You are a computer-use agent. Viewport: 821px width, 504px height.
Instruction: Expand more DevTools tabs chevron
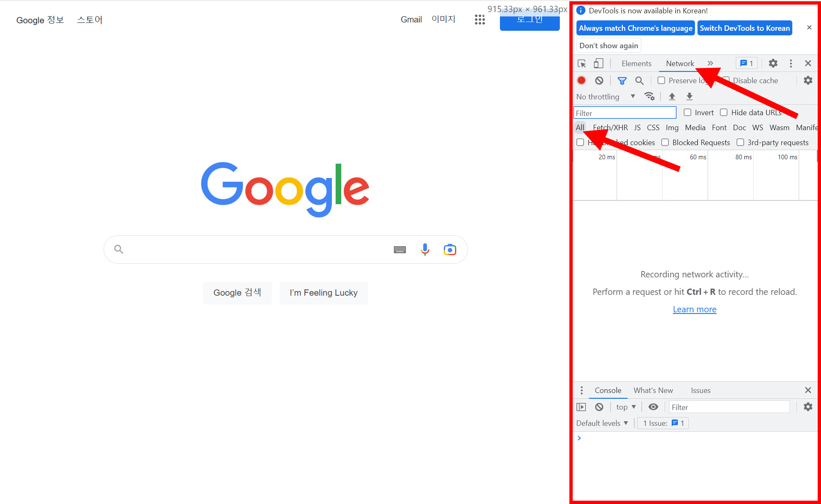coord(710,63)
